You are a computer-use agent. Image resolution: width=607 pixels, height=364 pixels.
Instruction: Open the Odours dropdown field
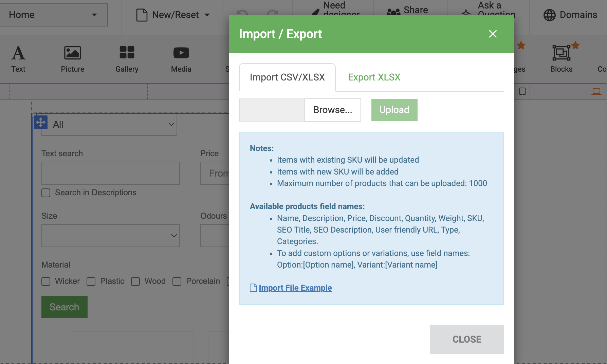[215, 236]
